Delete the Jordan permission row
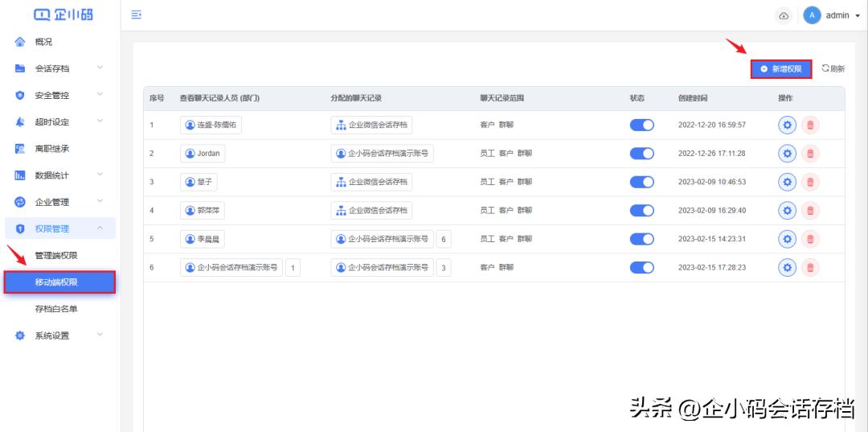 click(810, 153)
